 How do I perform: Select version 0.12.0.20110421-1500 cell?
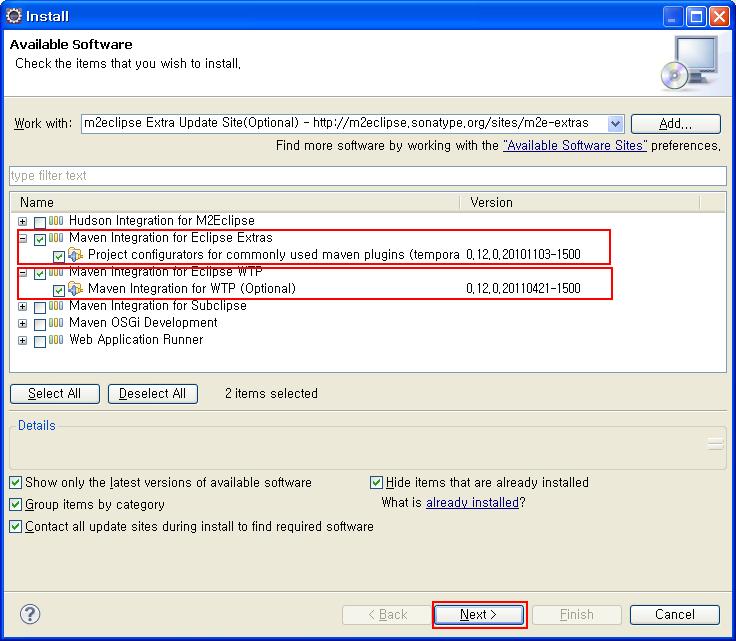click(x=523, y=288)
